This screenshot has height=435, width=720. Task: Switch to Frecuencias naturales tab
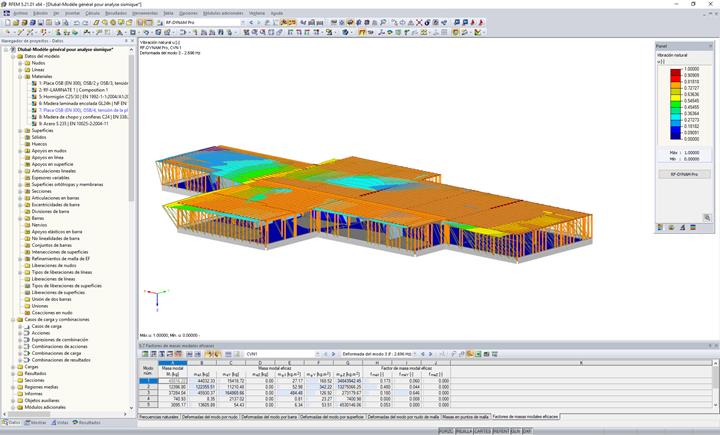click(158, 417)
